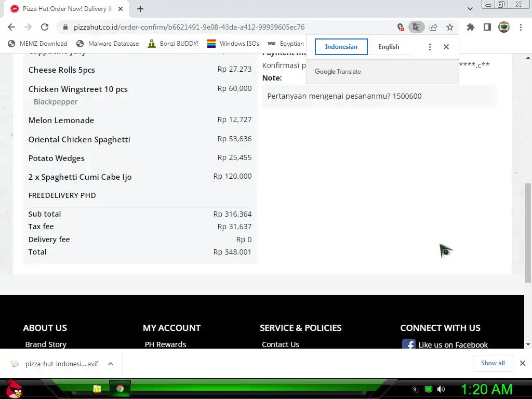532x399 pixels.
Task: Open the Angry Birds start button
Action: point(14,389)
